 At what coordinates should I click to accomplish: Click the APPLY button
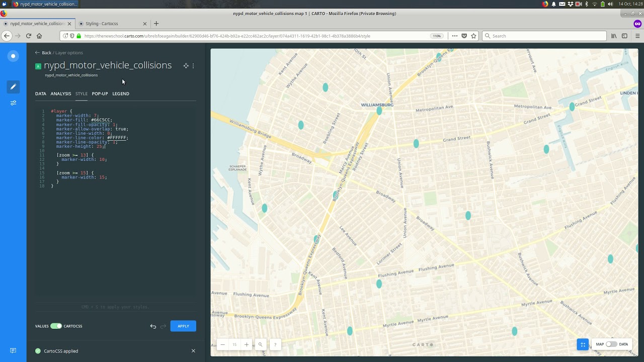(183, 326)
